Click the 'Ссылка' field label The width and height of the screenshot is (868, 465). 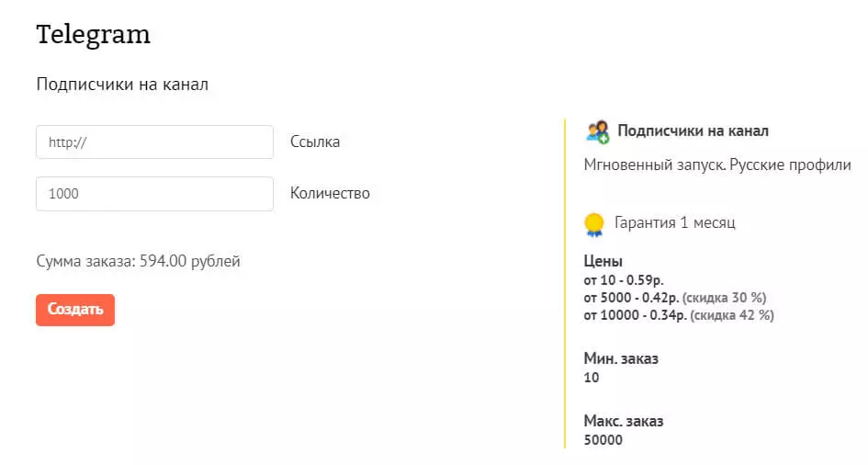[x=315, y=142]
